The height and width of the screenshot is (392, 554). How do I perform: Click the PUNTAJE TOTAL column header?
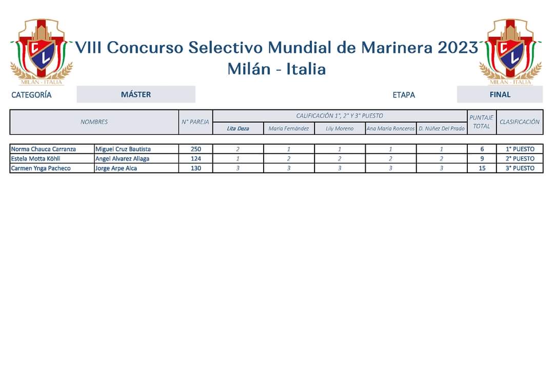click(482, 122)
